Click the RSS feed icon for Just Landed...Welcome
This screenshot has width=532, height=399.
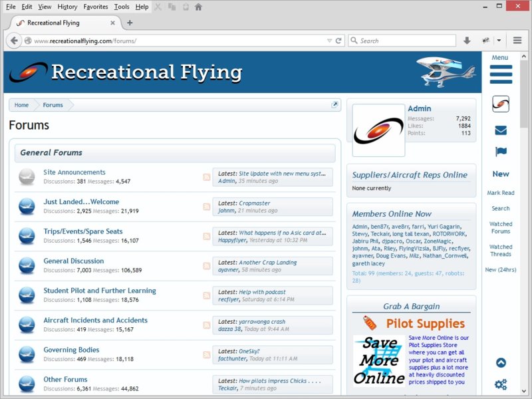(207, 207)
